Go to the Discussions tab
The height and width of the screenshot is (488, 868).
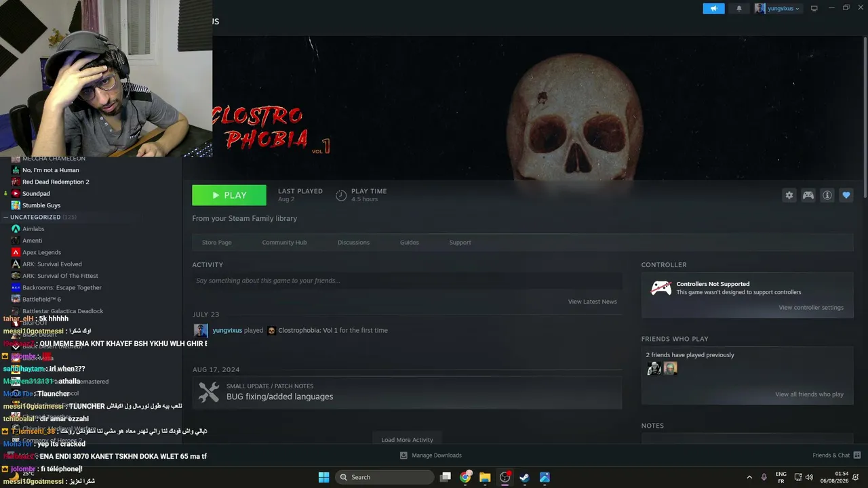pos(353,242)
